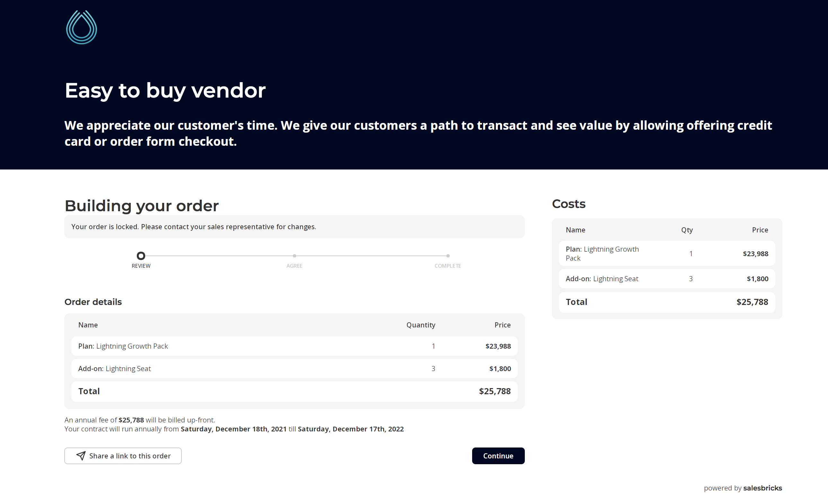
Task: Click Lightning Growth Pack row in Order details
Action: 294,346
